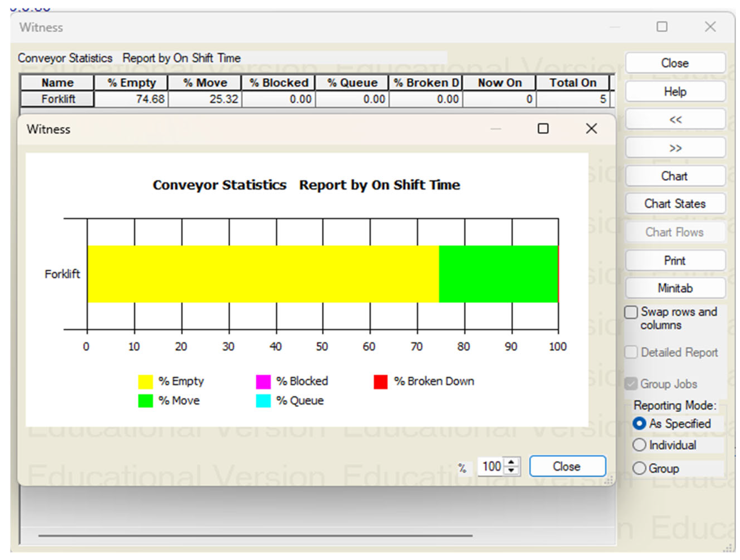
Task: Export the report with the Minitab button
Action: pos(675,288)
